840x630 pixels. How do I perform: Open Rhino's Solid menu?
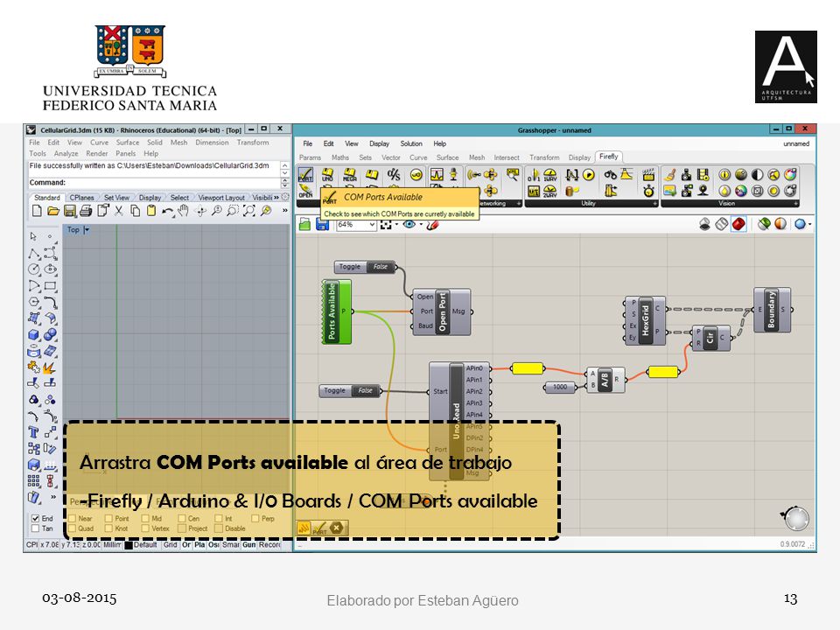(x=155, y=143)
